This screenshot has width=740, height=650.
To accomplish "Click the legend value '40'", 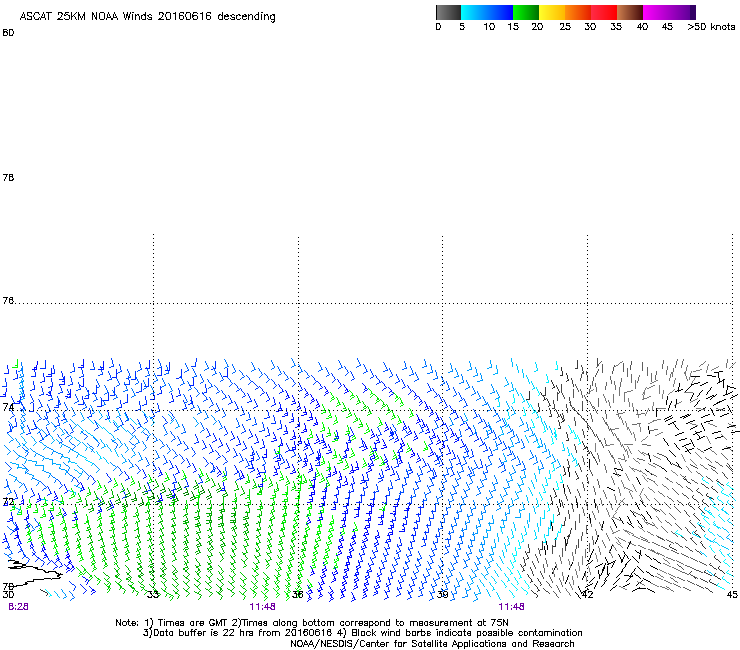I will pyautogui.click(x=642, y=27).
